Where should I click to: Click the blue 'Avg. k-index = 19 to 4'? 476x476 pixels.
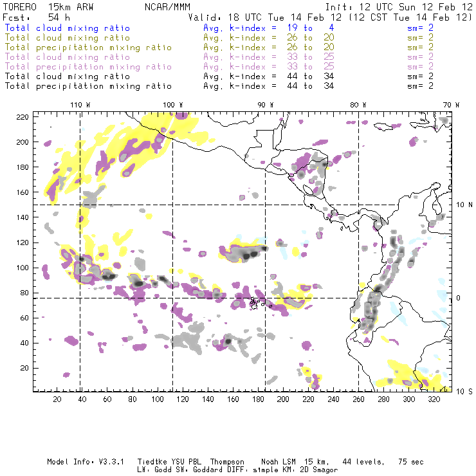(x=269, y=28)
